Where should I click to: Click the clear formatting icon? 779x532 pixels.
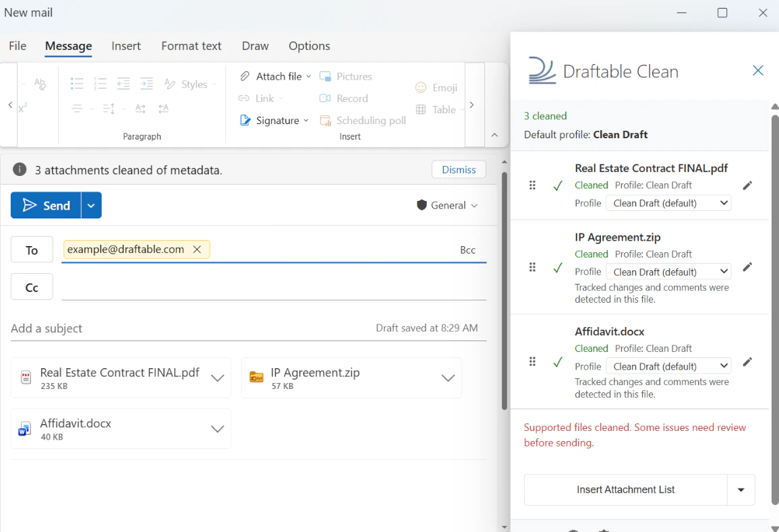[40, 84]
